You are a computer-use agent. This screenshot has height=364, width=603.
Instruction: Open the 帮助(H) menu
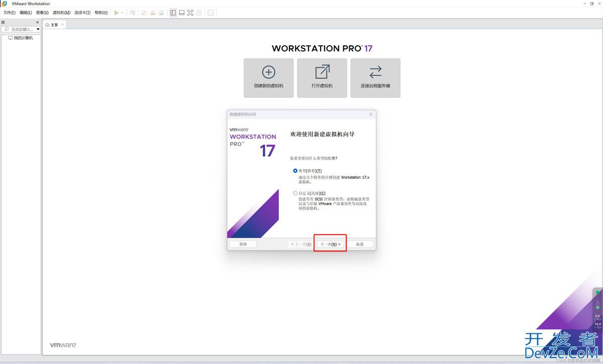coord(101,13)
